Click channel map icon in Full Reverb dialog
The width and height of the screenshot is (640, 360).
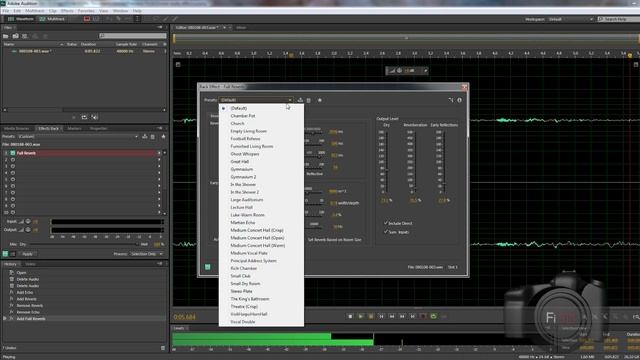[451, 100]
